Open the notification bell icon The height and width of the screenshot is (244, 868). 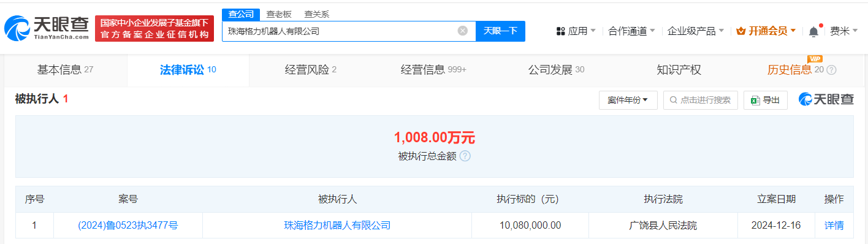coord(813,31)
